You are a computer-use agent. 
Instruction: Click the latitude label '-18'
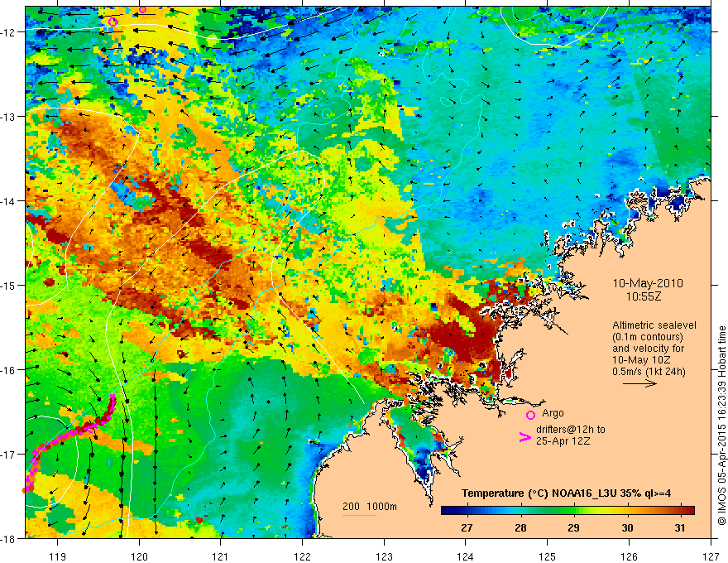click(x=9, y=538)
